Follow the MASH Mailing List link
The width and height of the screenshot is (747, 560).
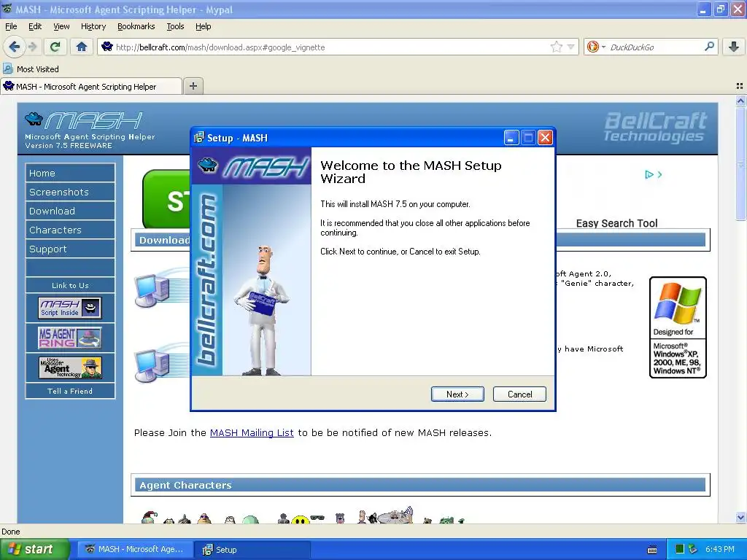[252, 433]
